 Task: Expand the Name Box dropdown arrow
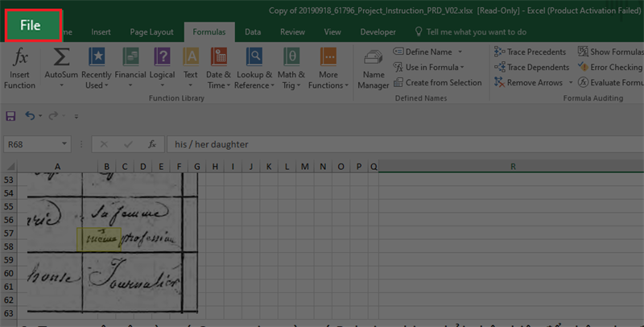pyautogui.click(x=64, y=144)
